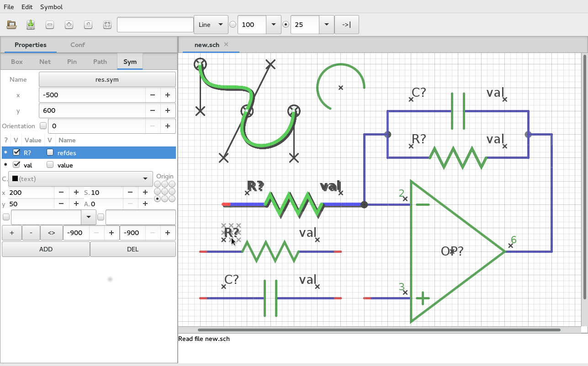The image size is (588, 366).
Task: Click the save file icon
Action: 31,25
